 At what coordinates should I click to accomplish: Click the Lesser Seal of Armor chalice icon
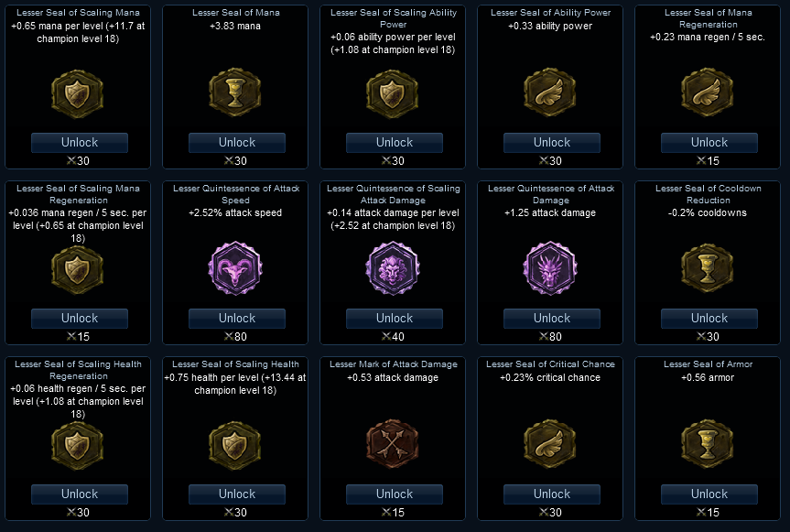click(x=709, y=446)
